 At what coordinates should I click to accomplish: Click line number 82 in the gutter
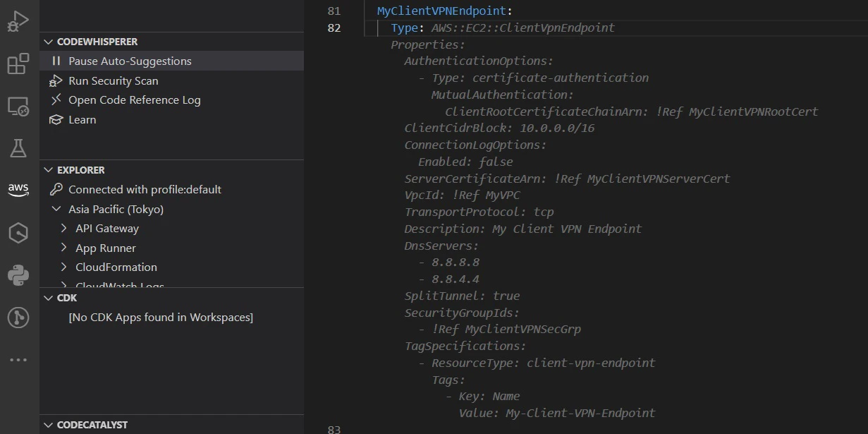pos(334,28)
